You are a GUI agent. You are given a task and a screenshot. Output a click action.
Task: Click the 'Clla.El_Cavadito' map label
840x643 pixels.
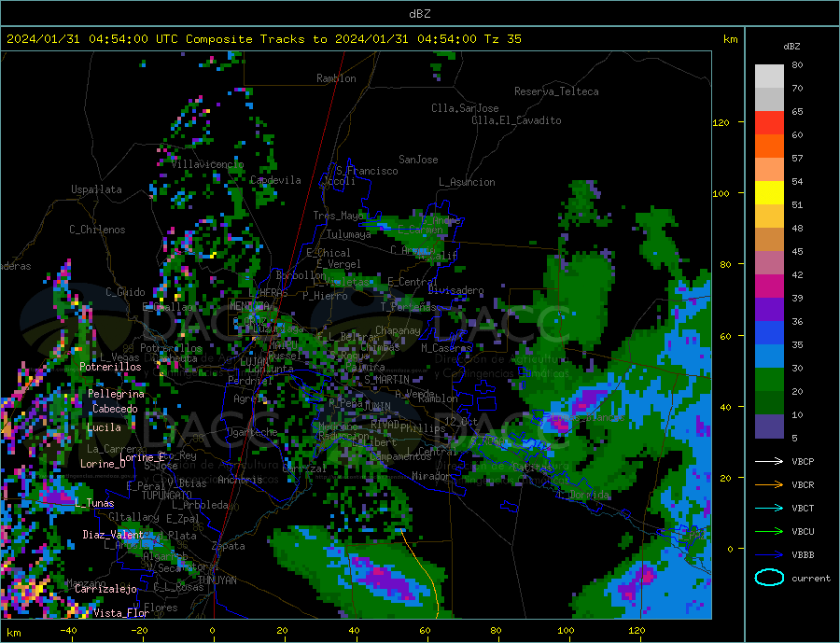[516, 120]
